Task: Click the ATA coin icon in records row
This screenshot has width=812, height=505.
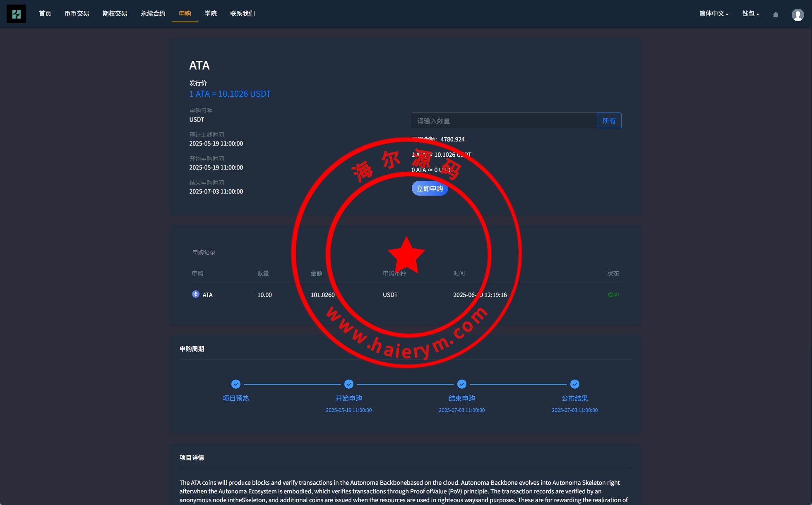Action: [x=196, y=294]
